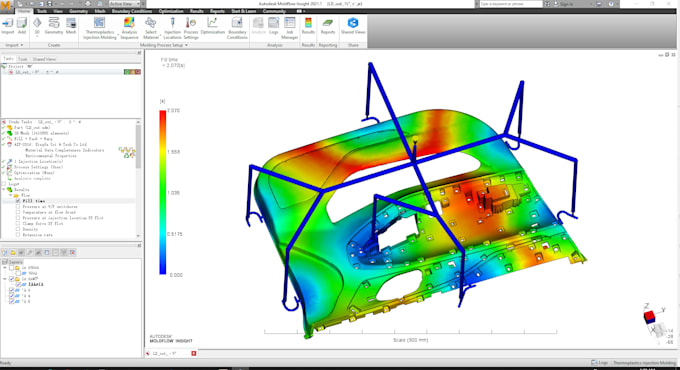The width and height of the screenshot is (680, 370).
Task: Collapse the Results tree node
Action: (x=4, y=190)
